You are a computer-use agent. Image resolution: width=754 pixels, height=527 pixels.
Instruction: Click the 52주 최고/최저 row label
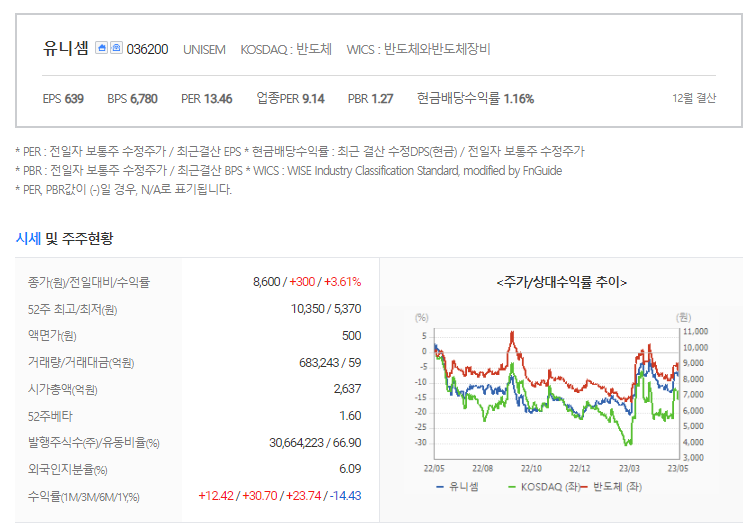point(72,309)
